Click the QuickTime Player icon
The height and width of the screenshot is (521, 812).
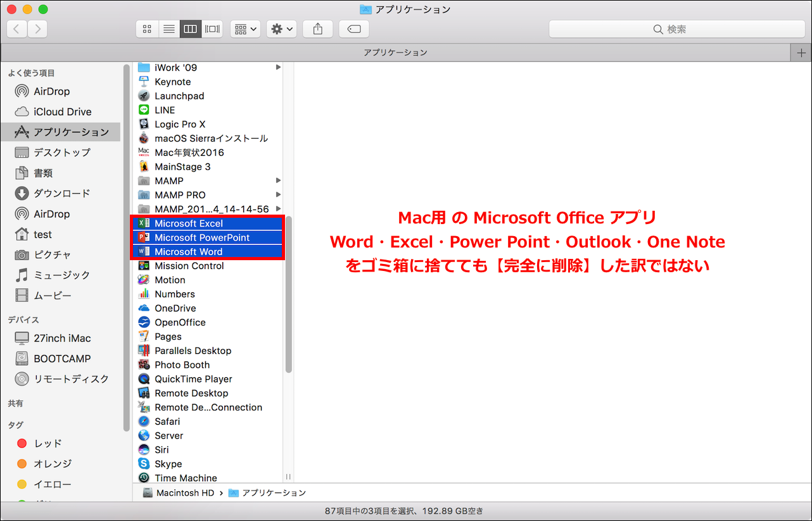pos(144,379)
